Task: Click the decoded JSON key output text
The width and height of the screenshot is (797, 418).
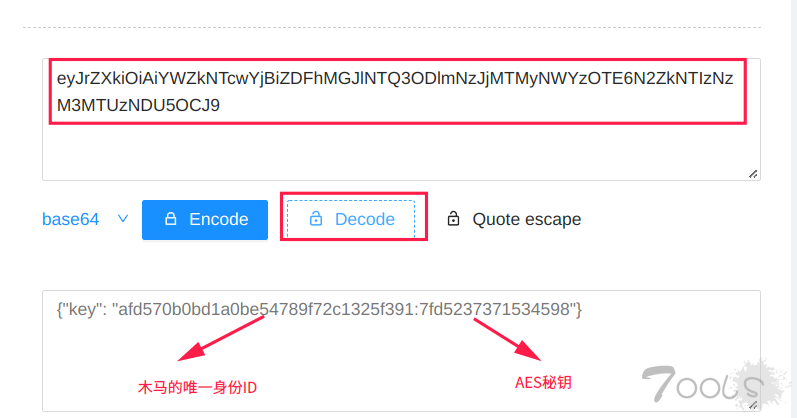Action: (x=319, y=309)
